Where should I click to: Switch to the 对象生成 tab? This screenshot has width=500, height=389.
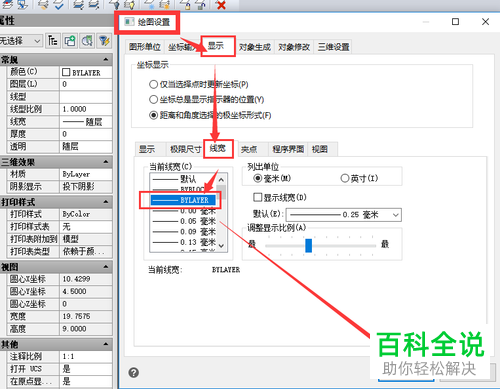(x=255, y=47)
